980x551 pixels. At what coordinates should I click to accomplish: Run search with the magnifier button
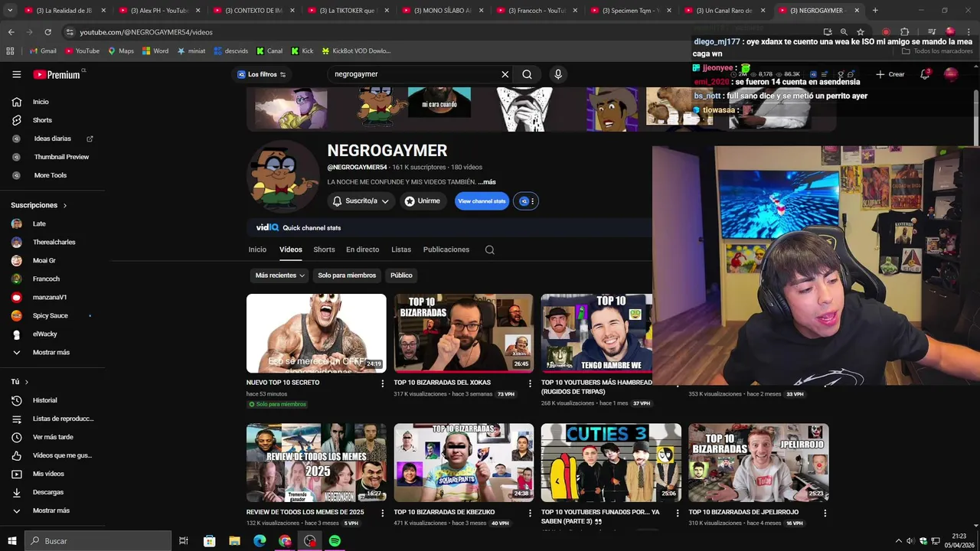tap(527, 74)
